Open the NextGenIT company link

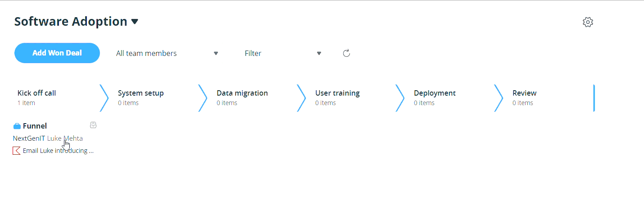[29, 138]
